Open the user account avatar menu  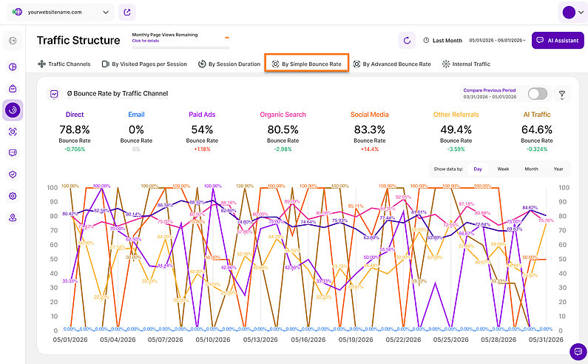click(x=573, y=13)
